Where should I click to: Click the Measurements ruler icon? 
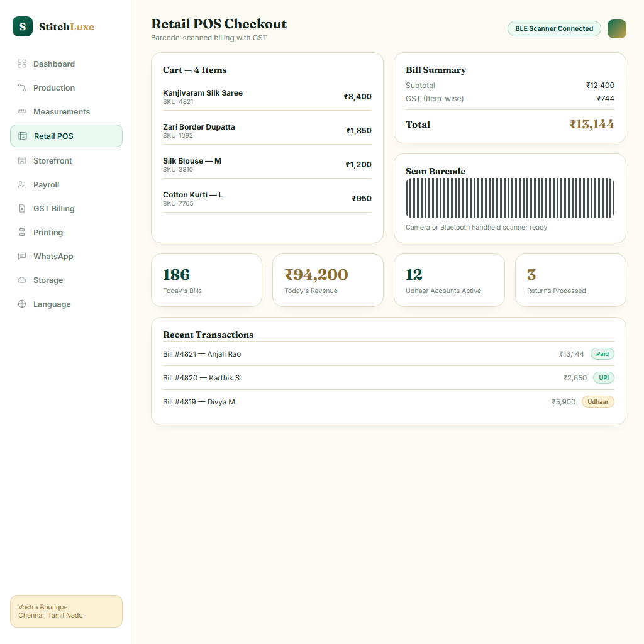click(22, 111)
